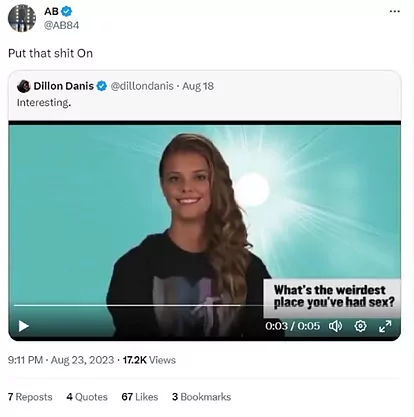The image size is (414, 417).
Task: Open the 9:11 PM Aug 23, 2023 timestamp
Action: tap(61, 360)
